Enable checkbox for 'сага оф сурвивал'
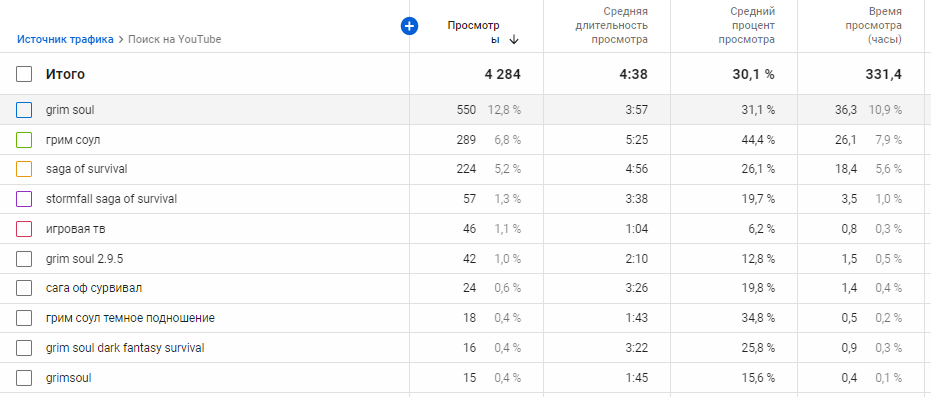The width and height of the screenshot is (931, 397). click(24, 288)
